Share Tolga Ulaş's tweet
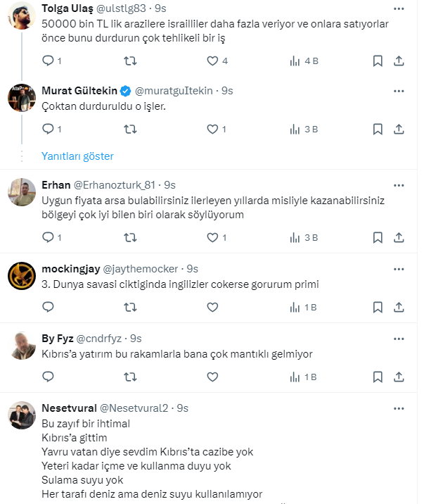The width and height of the screenshot is (431, 504). pos(399,61)
